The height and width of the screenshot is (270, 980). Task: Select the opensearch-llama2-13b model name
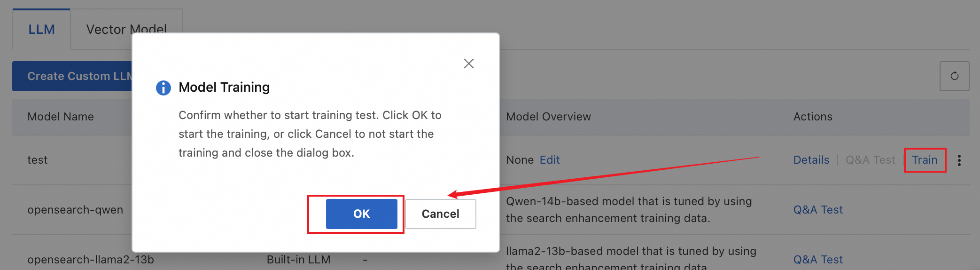point(91,260)
